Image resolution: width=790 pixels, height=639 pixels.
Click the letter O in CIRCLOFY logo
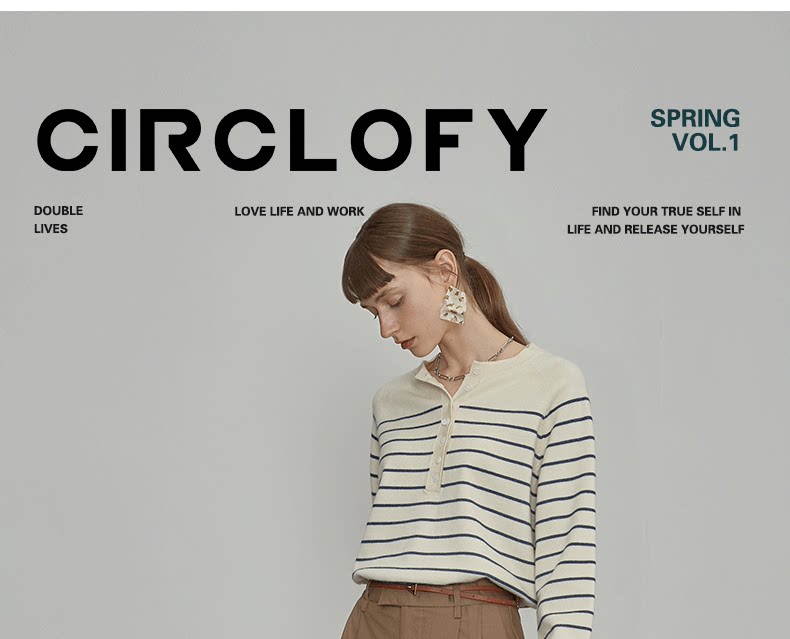382,140
